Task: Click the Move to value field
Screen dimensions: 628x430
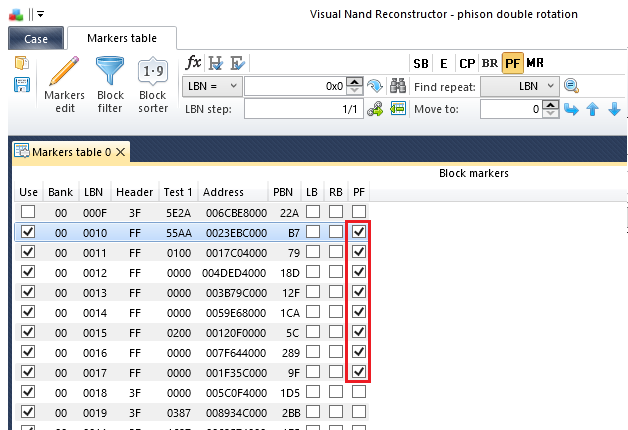Action: click(511, 109)
